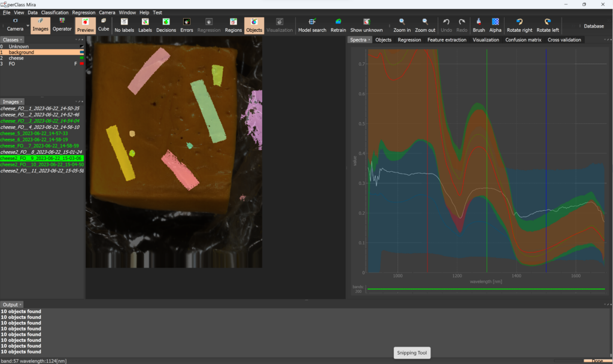Click the Database button
This screenshot has width=613, height=364.
click(593, 26)
